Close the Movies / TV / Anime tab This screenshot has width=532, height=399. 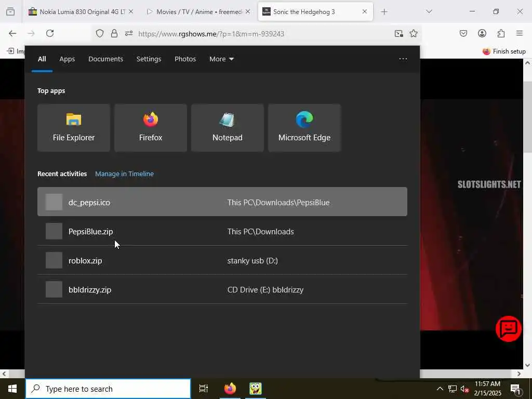click(248, 11)
